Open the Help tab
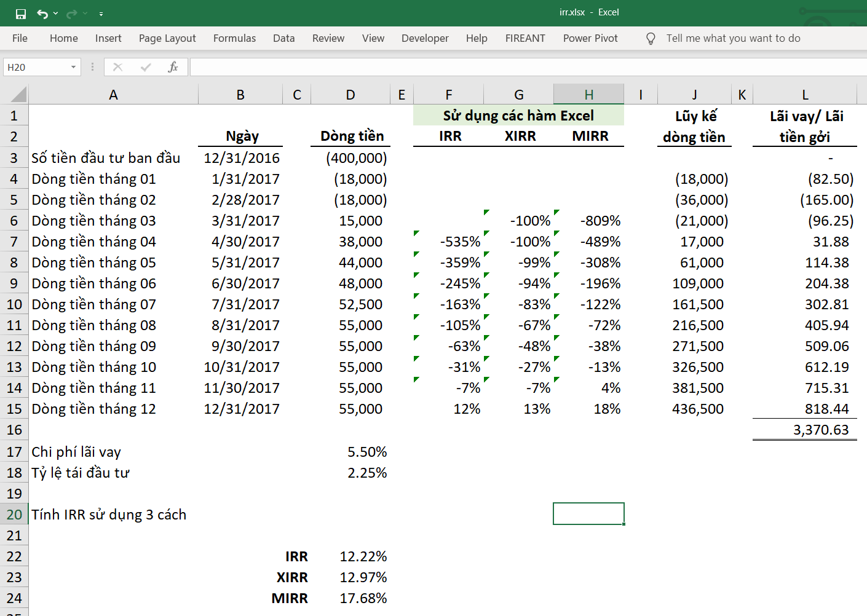The image size is (867, 616). [x=477, y=38]
